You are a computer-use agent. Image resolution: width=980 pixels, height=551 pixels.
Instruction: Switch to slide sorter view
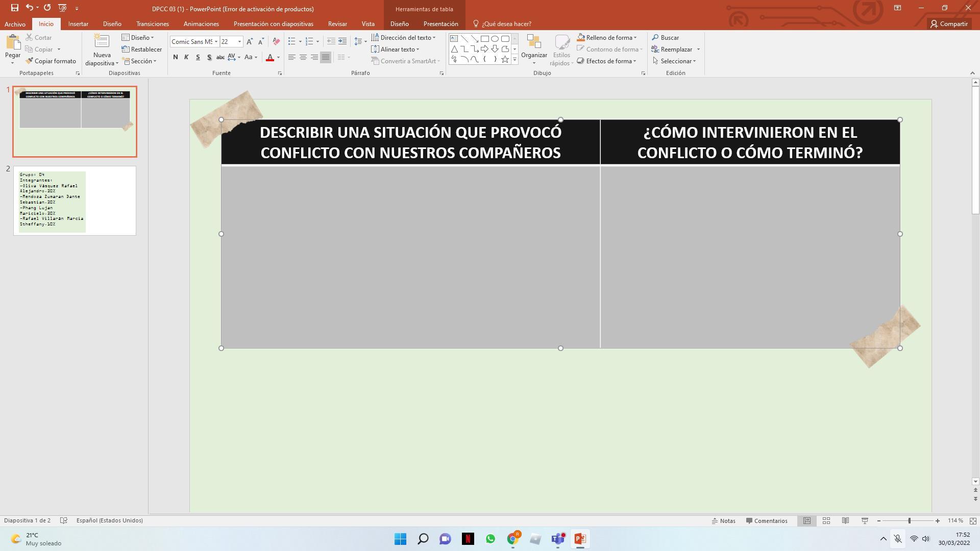[x=826, y=521]
